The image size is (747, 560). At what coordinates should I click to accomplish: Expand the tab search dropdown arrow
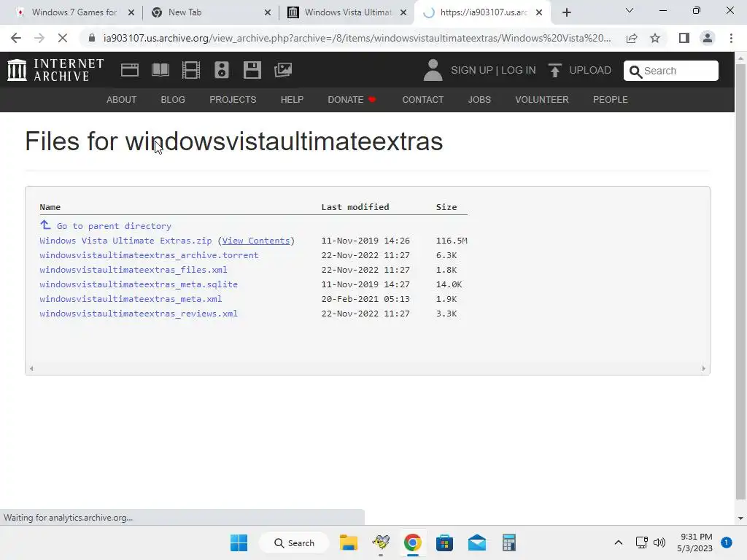coord(630,10)
